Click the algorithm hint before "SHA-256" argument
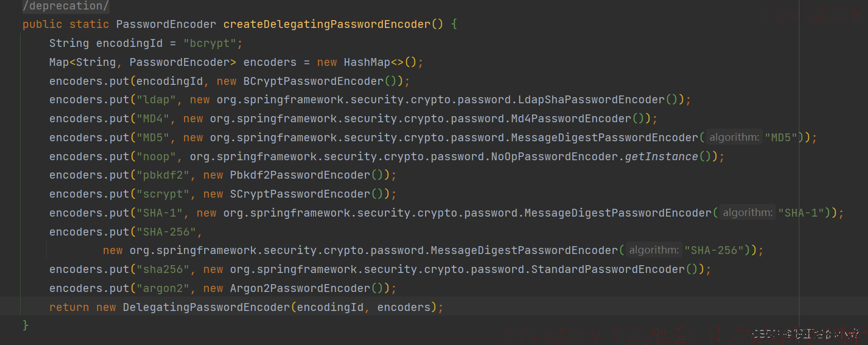The image size is (868, 345). (654, 250)
